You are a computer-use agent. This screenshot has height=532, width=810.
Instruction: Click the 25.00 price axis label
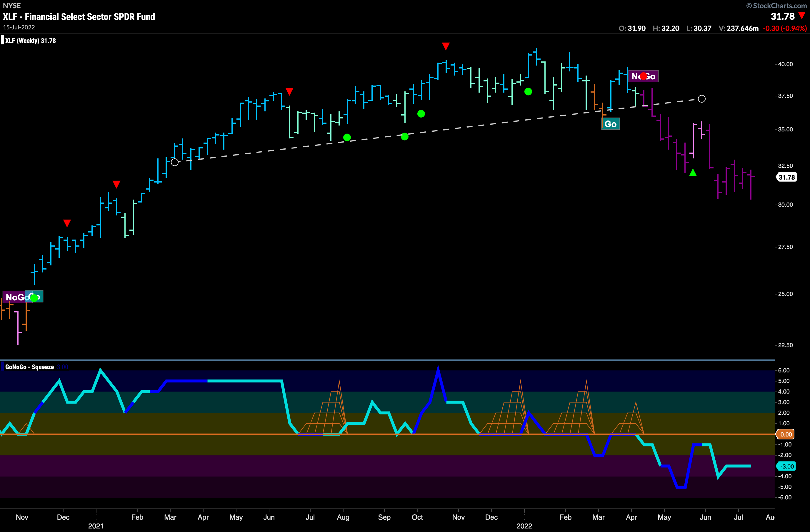(x=786, y=294)
